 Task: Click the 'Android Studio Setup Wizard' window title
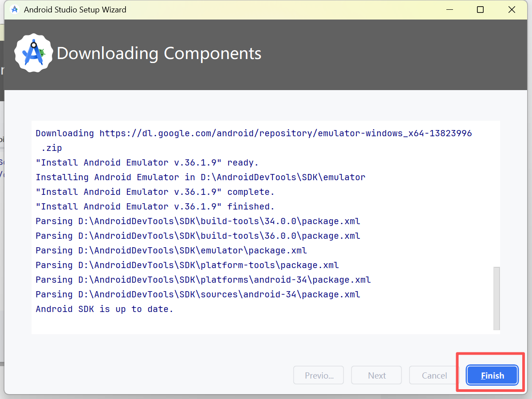click(x=75, y=9)
